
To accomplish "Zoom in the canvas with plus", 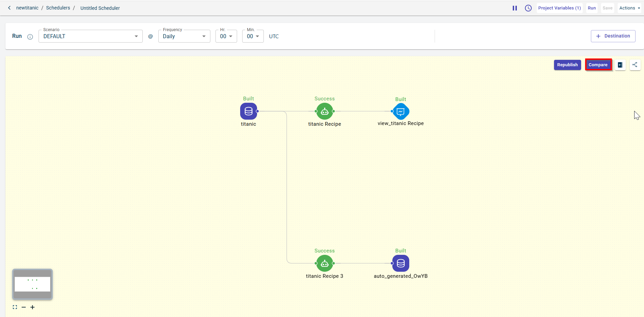I will [x=32, y=307].
